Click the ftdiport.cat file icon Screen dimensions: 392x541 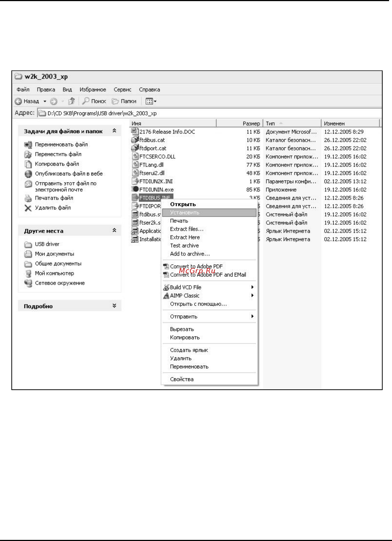point(135,148)
